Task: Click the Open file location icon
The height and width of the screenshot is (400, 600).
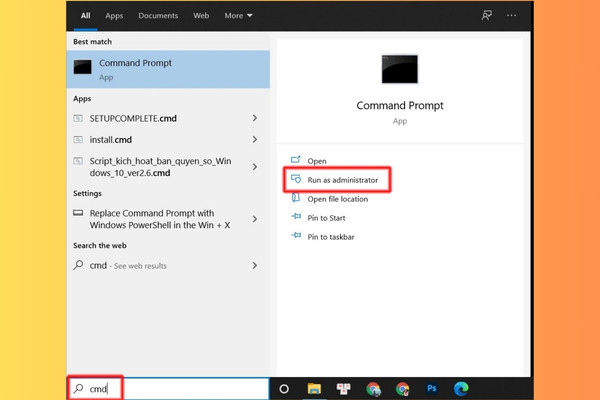Action: click(x=296, y=198)
